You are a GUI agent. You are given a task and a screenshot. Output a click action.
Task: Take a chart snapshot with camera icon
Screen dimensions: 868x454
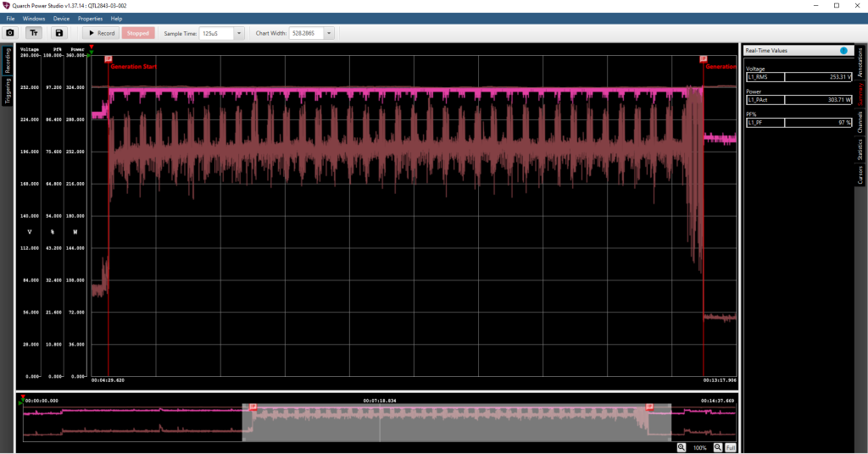click(10, 33)
